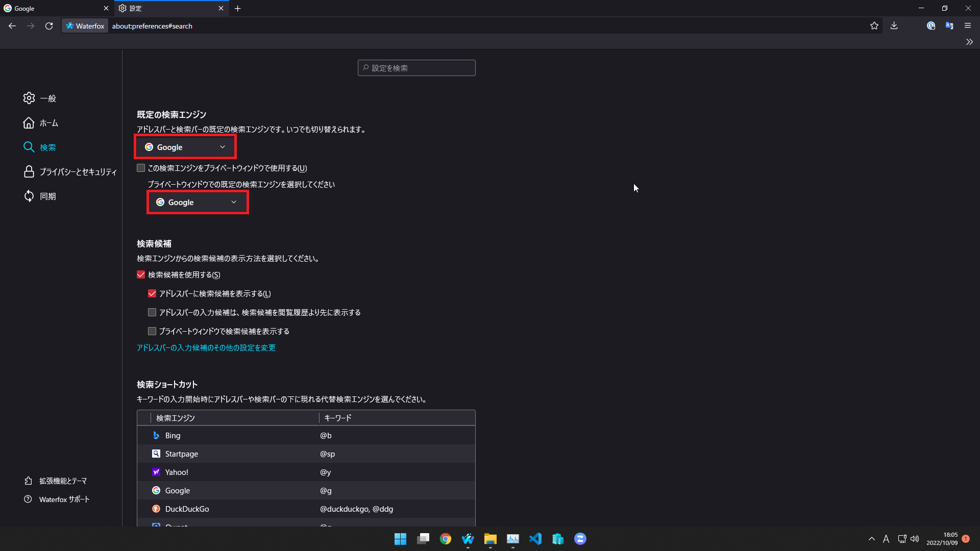Screen dimensions: 980x551
Task: Select the Google row in shortcuts table
Action: point(306,490)
